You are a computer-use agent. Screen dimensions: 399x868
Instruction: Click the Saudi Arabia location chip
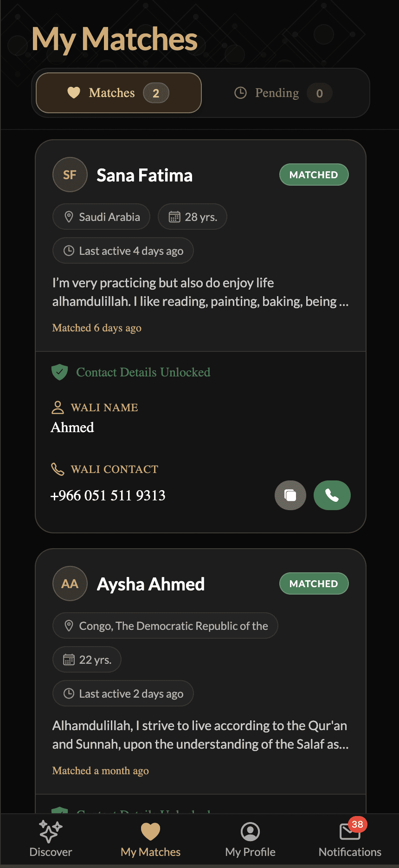(x=102, y=217)
